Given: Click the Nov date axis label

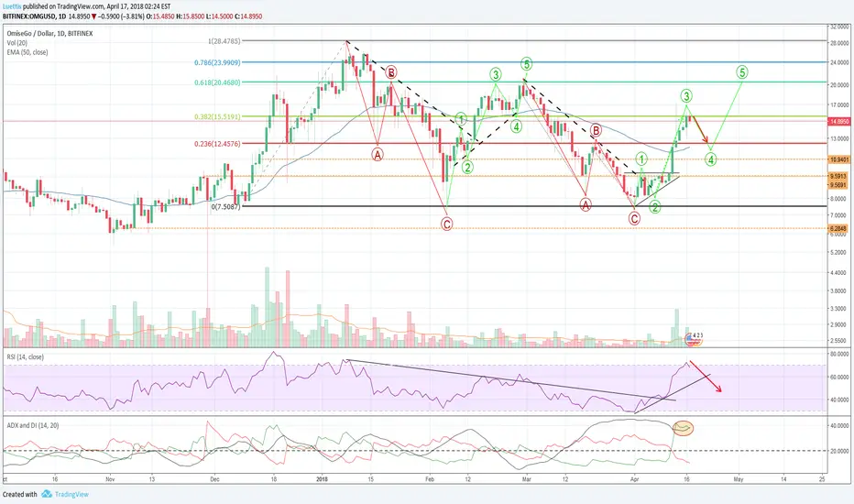Looking at the screenshot, I should pos(111,479).
